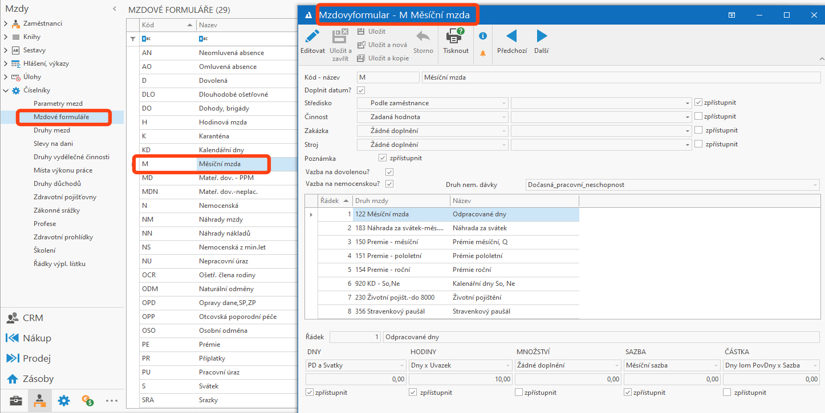
Task: Click the Storno undo arrow icon
Action: tap(423, 37)
